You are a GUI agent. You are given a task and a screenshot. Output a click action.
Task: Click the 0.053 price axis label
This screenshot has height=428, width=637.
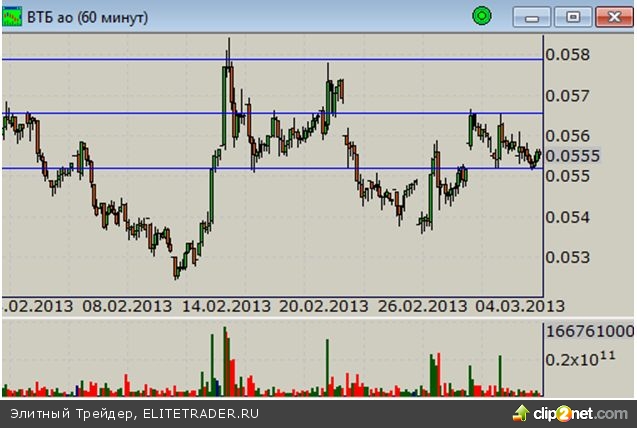(x=565, y=257)
